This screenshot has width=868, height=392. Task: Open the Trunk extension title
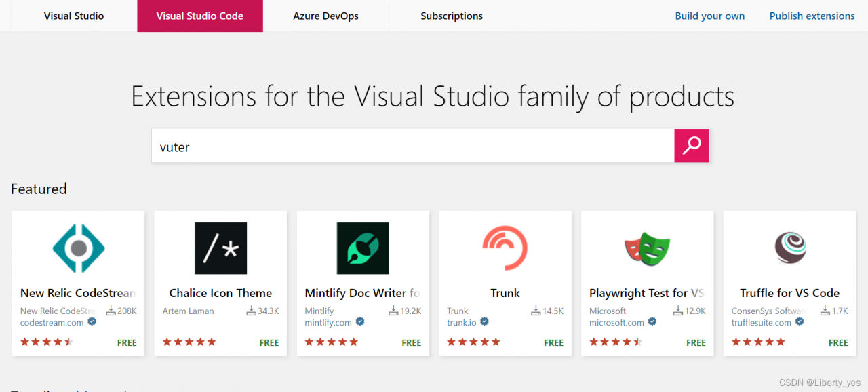pos(505,293)
